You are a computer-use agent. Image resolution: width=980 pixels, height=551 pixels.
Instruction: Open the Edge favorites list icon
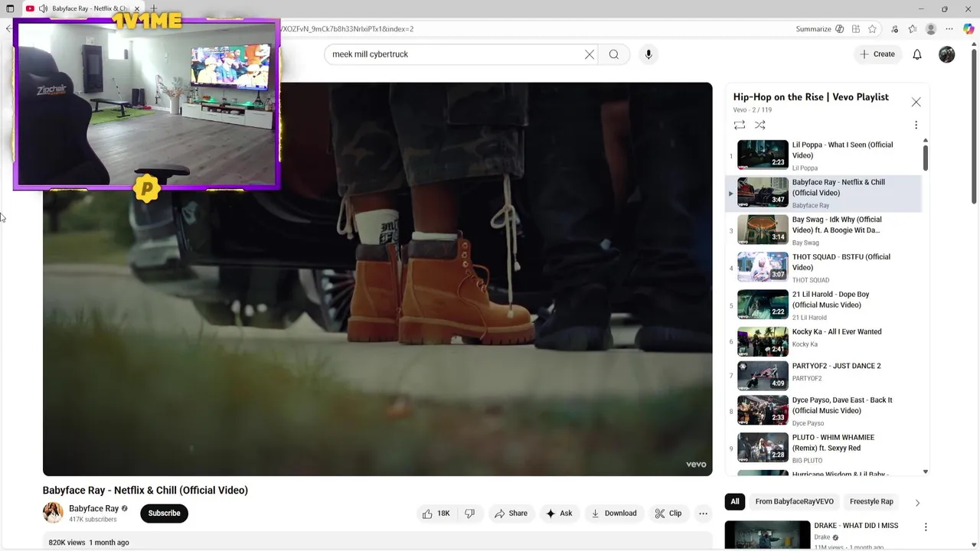[913, 29]
